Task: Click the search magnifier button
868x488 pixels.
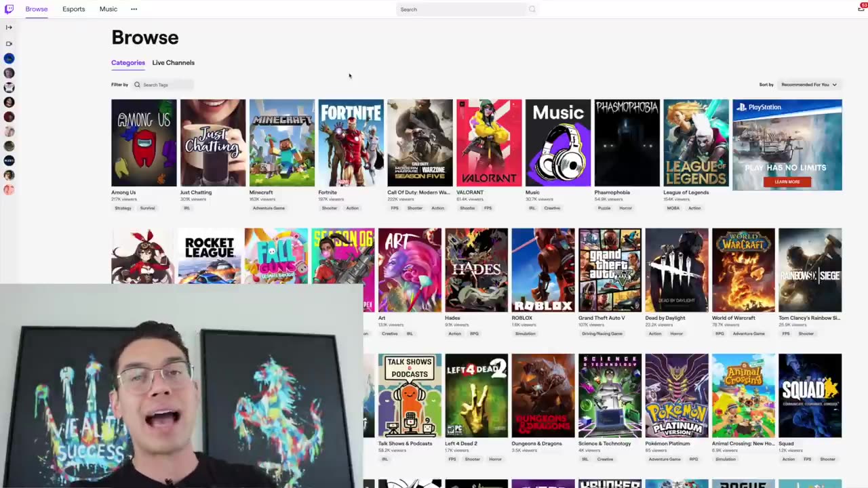Action: [532, 9]
